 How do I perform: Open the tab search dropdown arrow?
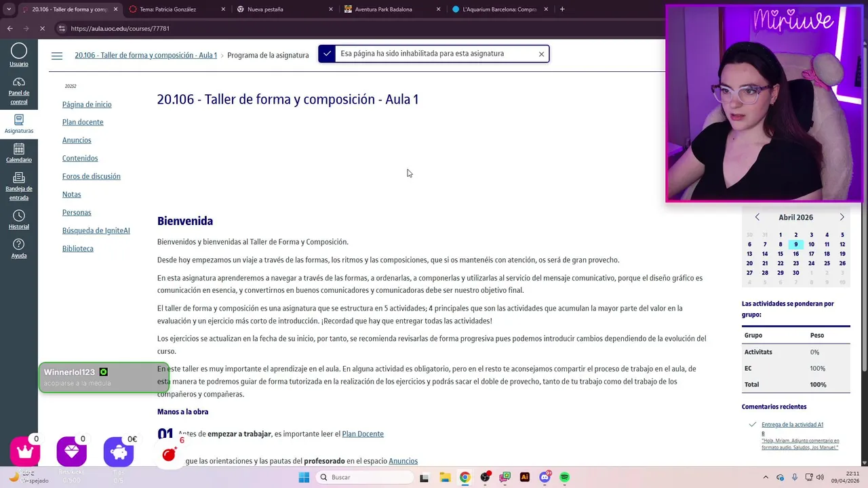coord(9,9)
